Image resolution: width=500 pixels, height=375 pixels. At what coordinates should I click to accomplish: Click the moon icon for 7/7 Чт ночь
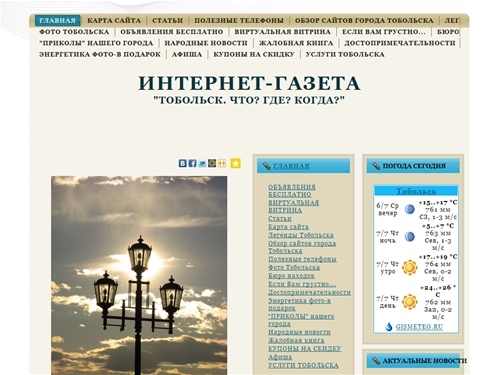tap(409, 237)
